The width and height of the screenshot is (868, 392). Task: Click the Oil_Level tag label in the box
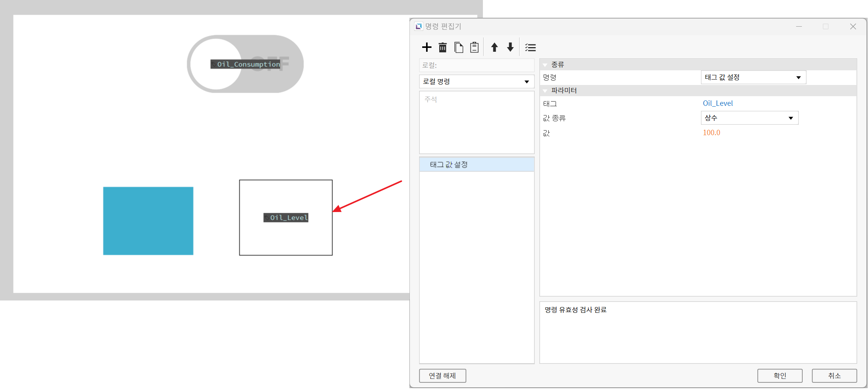pos(286,217)
